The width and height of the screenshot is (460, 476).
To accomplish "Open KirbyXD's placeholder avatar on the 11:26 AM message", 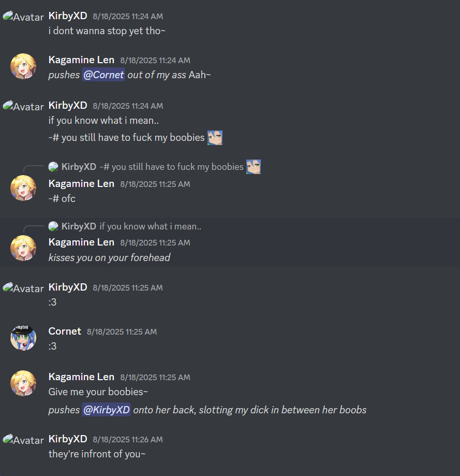I will coord(23,440).
